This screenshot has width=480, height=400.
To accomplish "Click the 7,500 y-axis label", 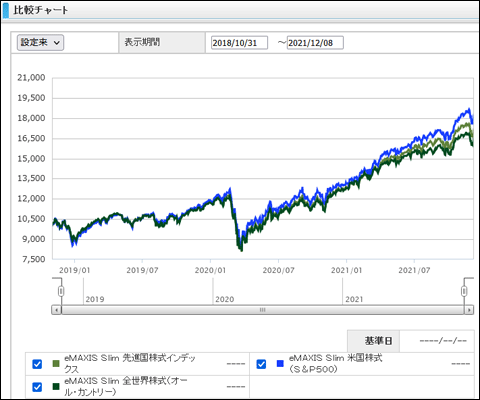I will (x=33, y=259).
